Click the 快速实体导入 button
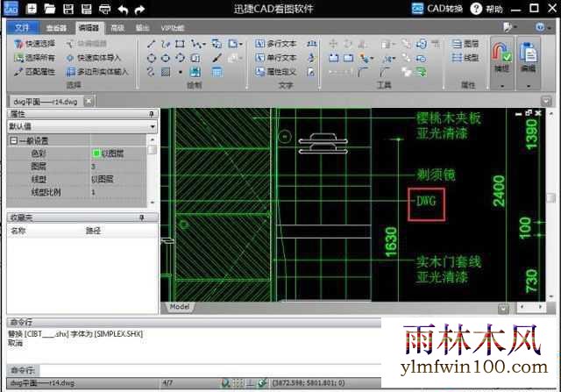This screenshot has height=392, width=561. point(94,58)
